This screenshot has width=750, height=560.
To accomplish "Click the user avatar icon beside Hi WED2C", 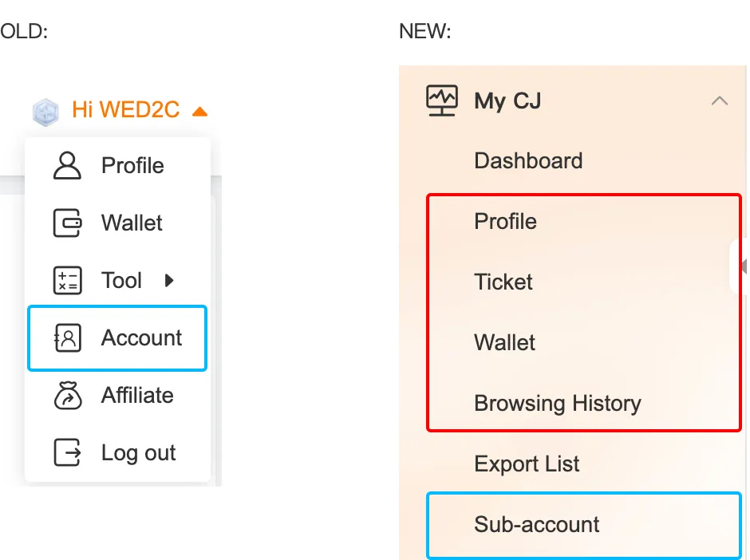I will pyautogui.click(x=45, y=111).
